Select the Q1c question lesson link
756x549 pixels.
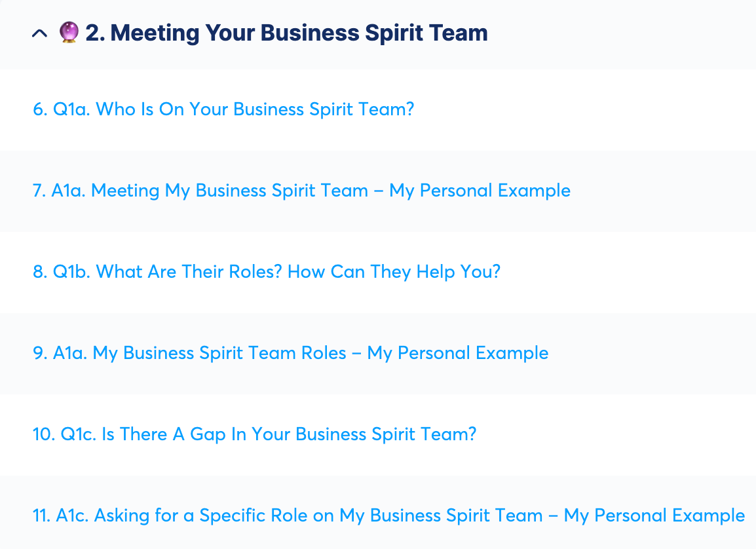[x=254, y=434]
